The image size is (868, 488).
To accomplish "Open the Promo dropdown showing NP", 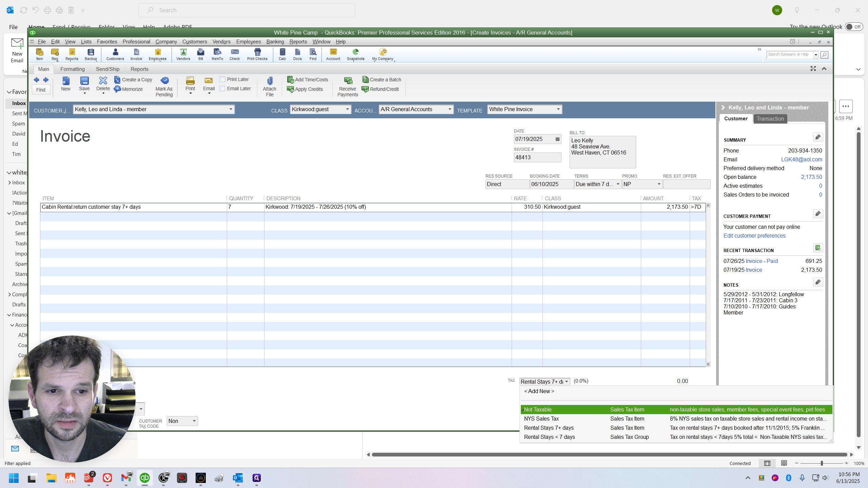I will click(x=659, y=184).
